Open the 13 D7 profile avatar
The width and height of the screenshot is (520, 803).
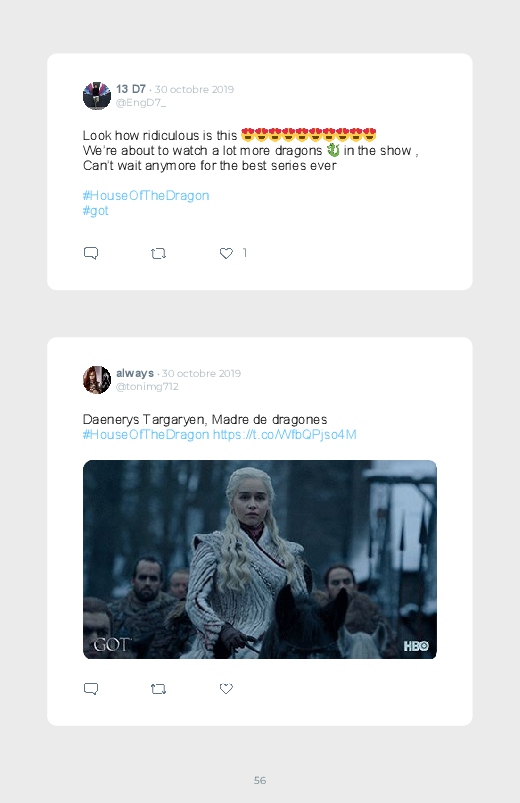tap(97, 96)
